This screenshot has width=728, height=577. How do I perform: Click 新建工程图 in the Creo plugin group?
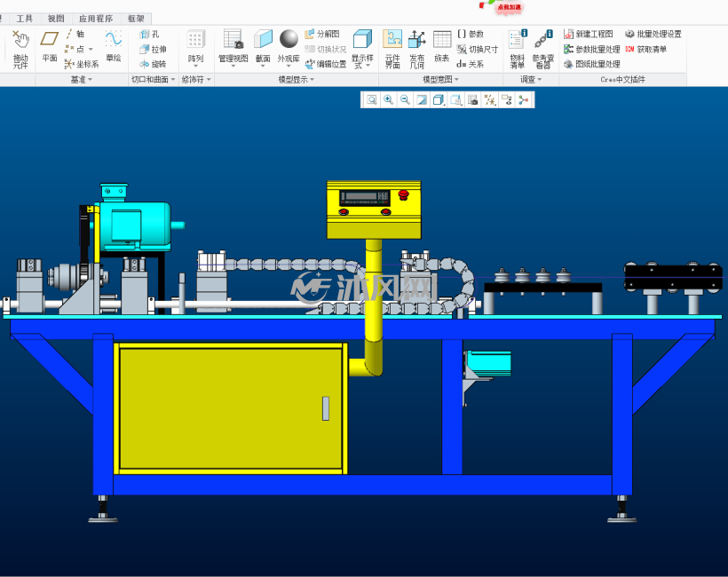(589, 34)
